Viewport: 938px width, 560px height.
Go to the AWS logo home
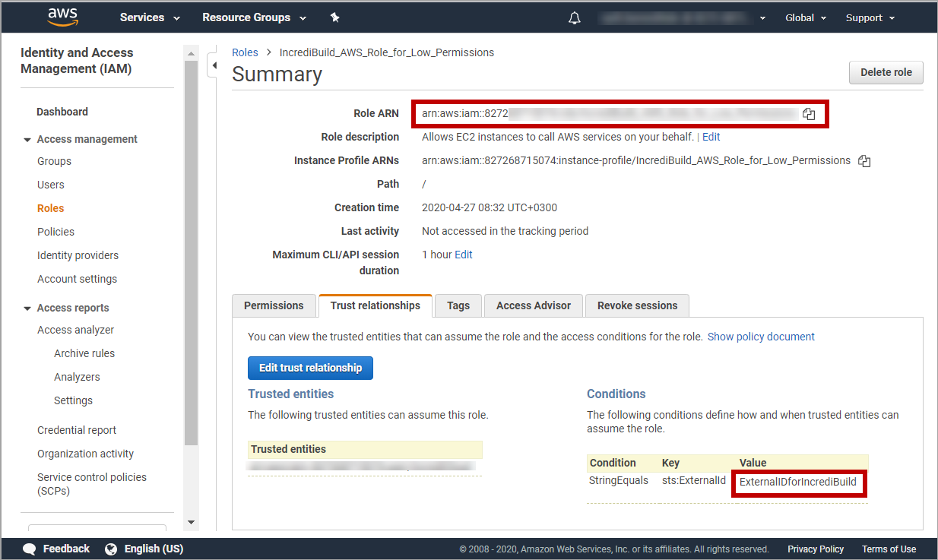[x=63, y=17]
